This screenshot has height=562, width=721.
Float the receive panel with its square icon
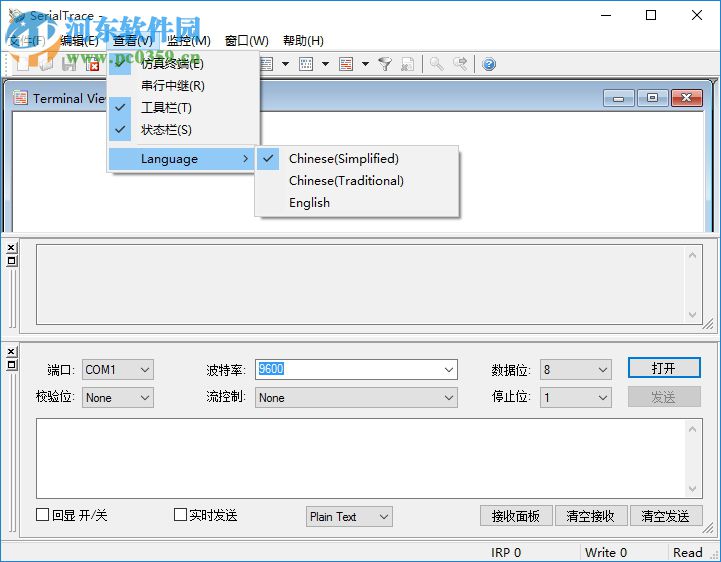pos(11,261)
